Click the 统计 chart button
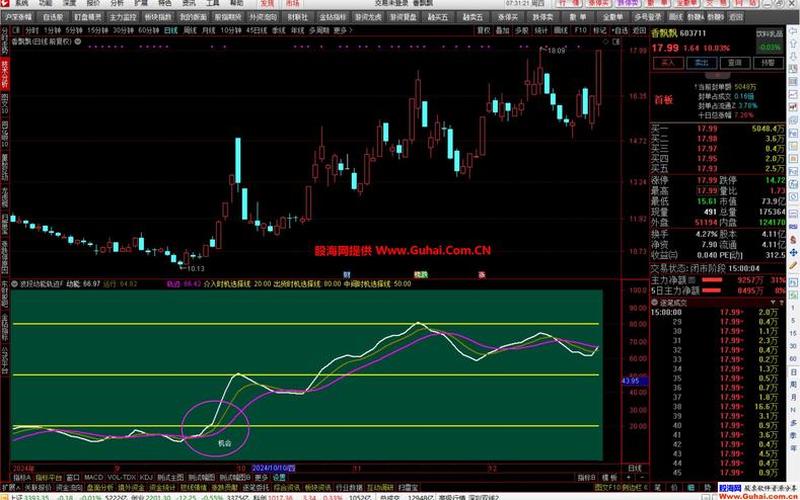This screenshot has height=500, width=800. [x=541, y=31]
